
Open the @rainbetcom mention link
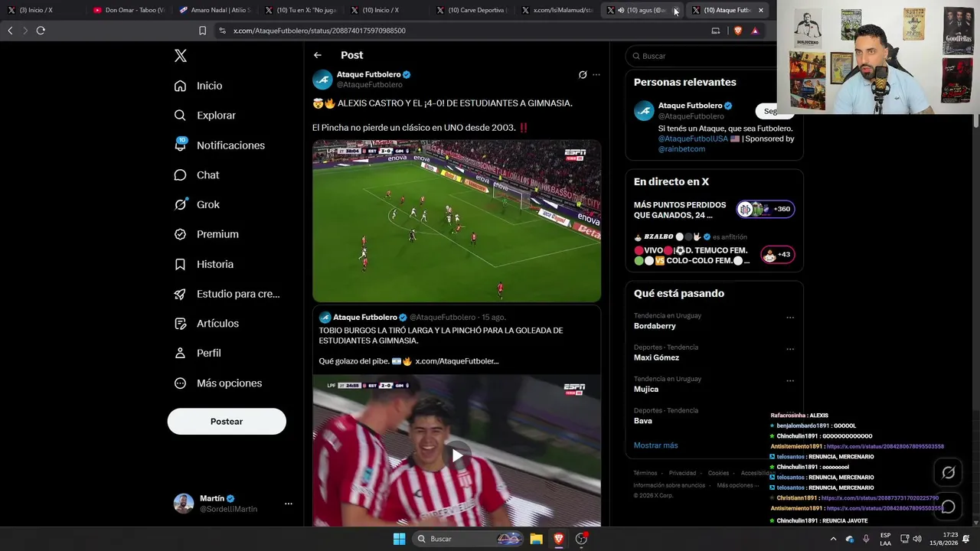pos(681,149)
